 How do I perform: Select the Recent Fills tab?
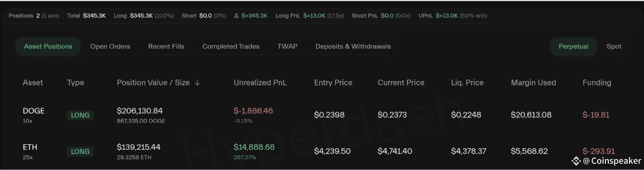(166, 47)
